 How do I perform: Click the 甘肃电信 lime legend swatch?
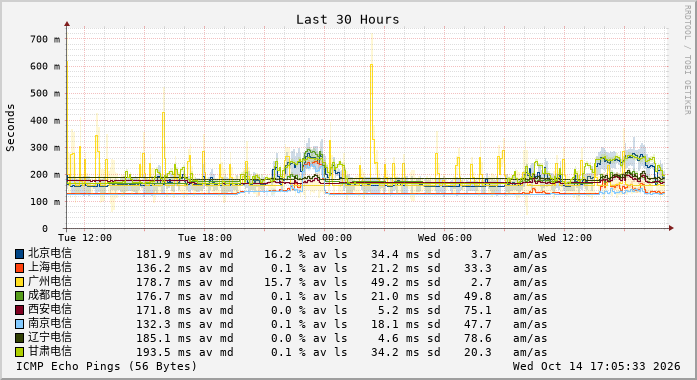20,352
